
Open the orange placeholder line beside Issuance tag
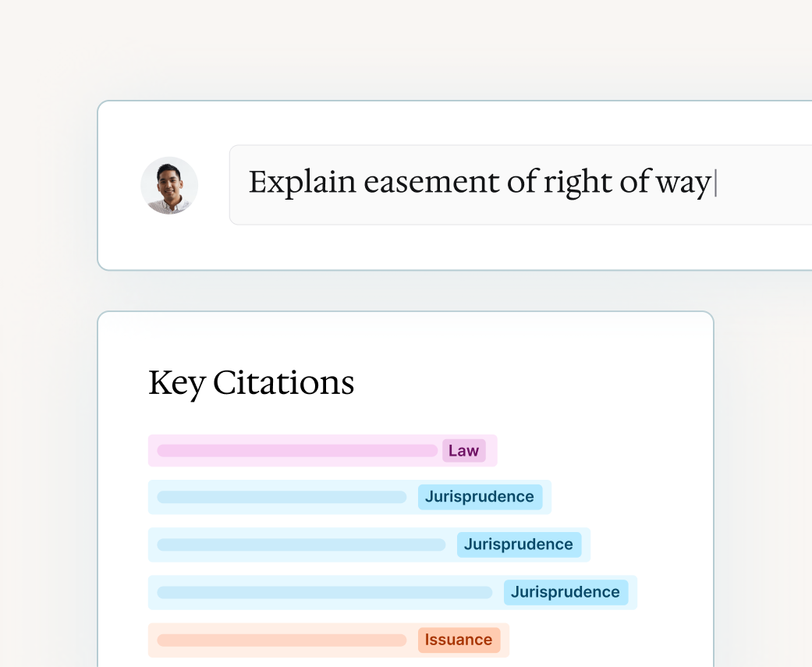[282, 640]
